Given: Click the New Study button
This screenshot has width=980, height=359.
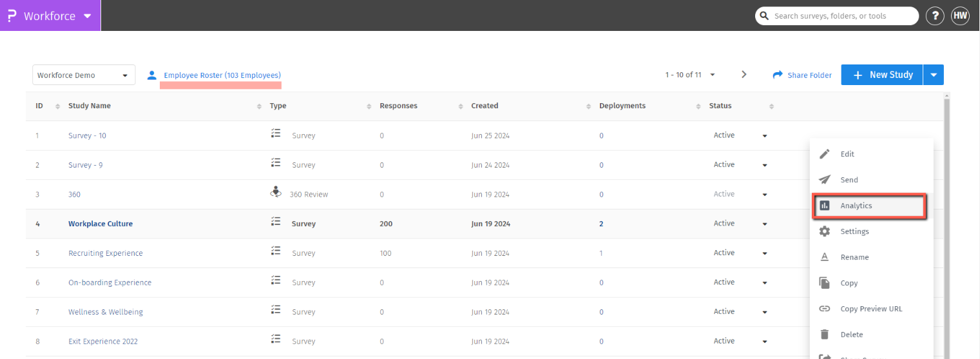Looking at the screenshot, I should coord(883,75).
